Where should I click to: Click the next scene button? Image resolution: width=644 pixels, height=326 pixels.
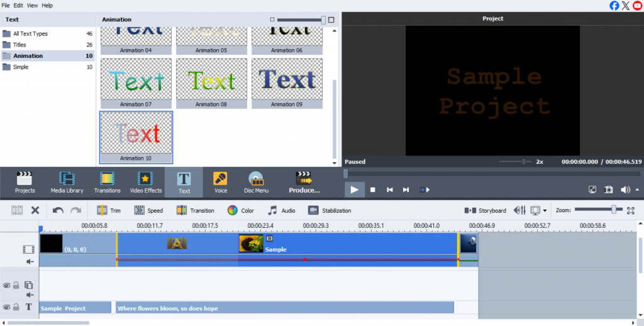[425, 190]
